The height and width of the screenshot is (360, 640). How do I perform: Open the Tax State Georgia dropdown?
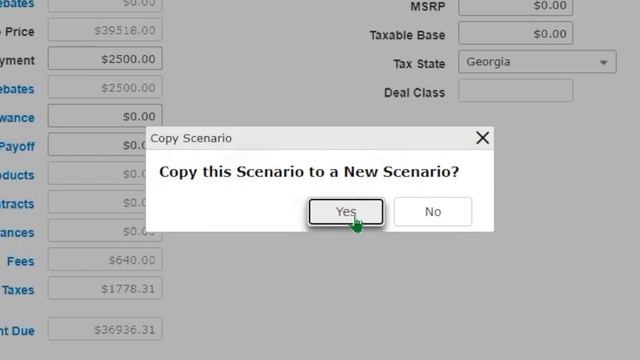537,62
